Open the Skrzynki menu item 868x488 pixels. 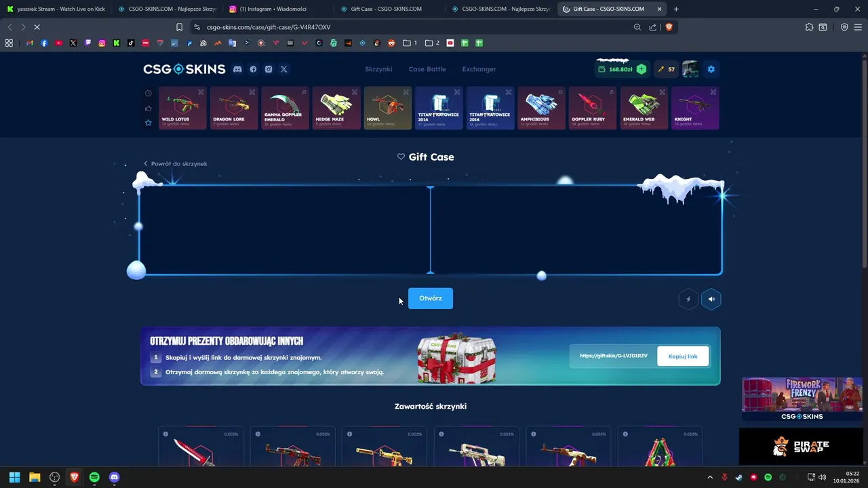378,69
